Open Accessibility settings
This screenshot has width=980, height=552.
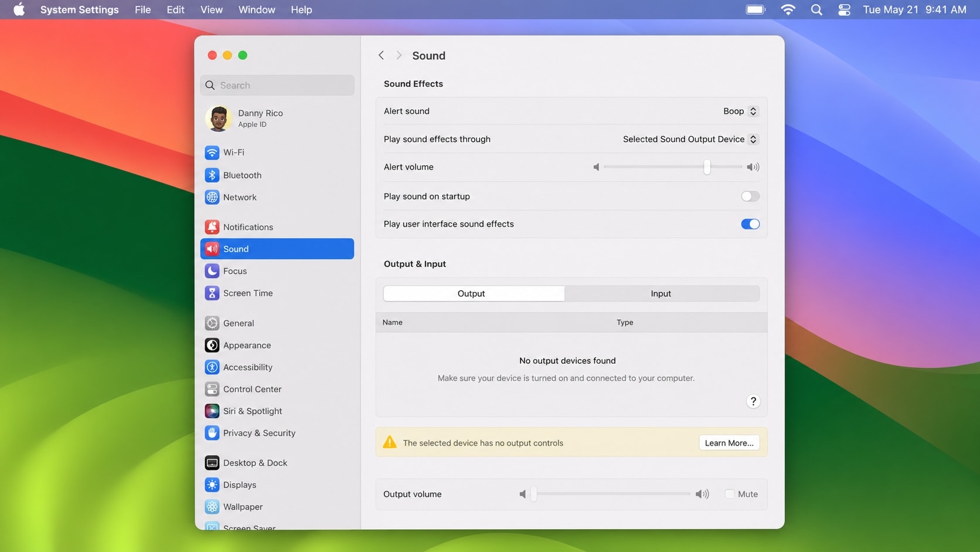pos(277,367)
